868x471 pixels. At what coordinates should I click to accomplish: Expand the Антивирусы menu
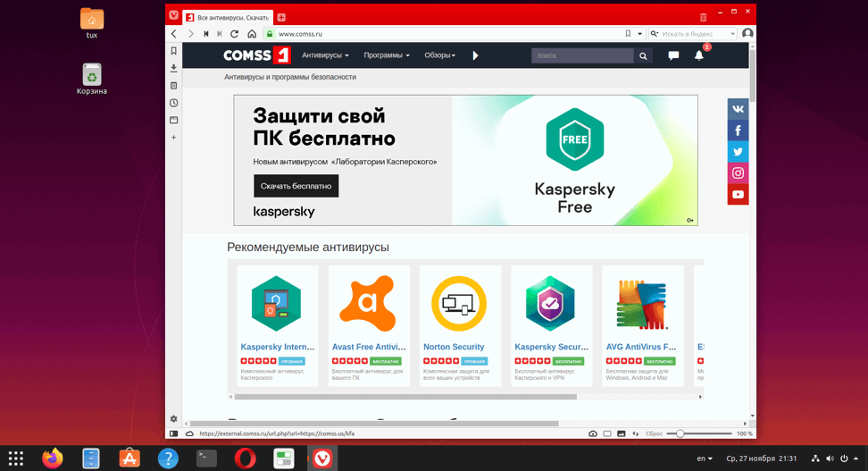tap(325, 55)
